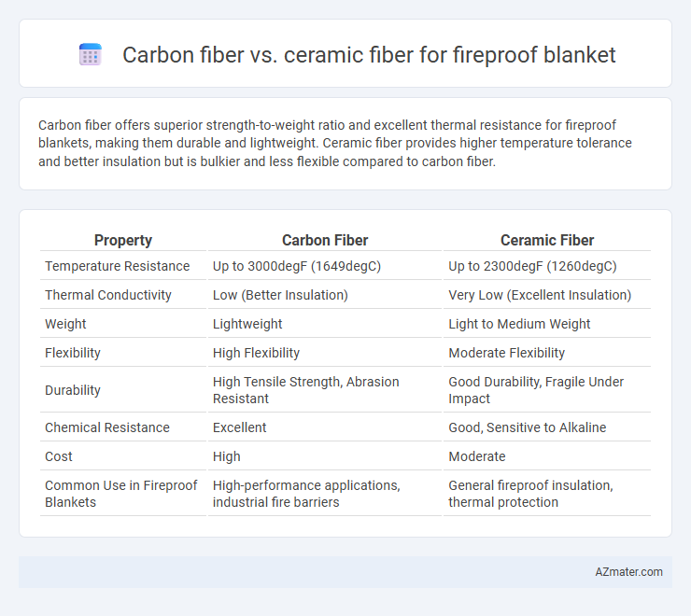Click the 'Chemical Resistance' row label
The height and width of the screenshot is (616, 691).
coord(107,427)
